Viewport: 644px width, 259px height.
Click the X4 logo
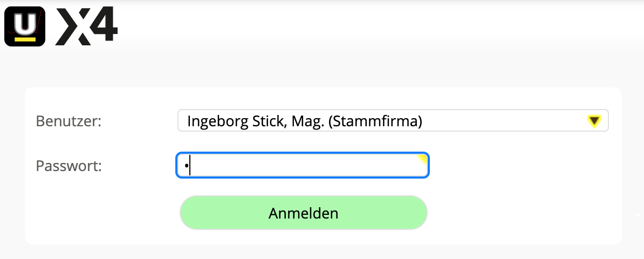pos(86,26)
